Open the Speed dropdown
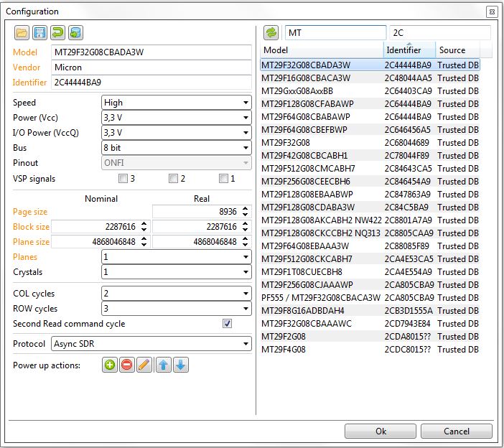Screen dimensions: 504x448 coord(177,103)
